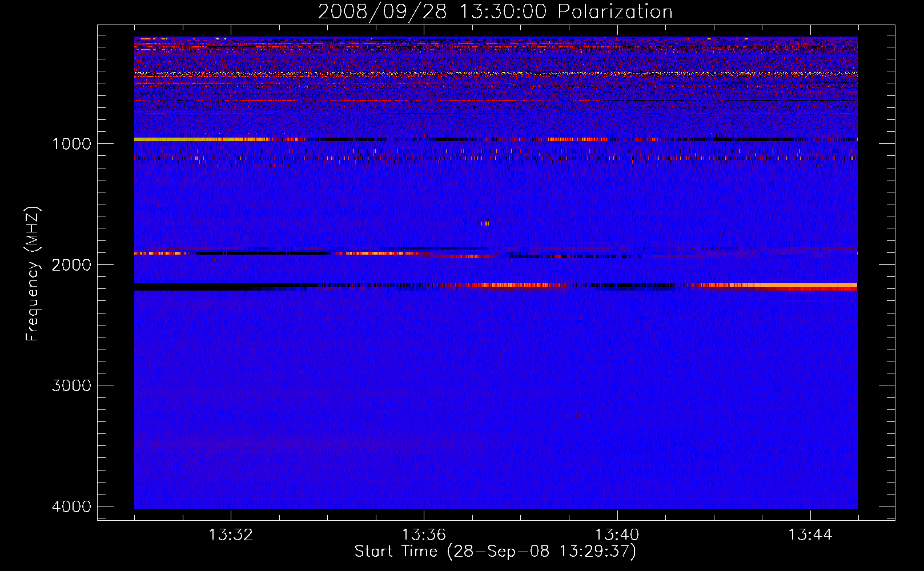924x571 pixels.
Task: Click the 'Start Time (28-Sep-08 13:29:37)' label
Action: (495, 552)
